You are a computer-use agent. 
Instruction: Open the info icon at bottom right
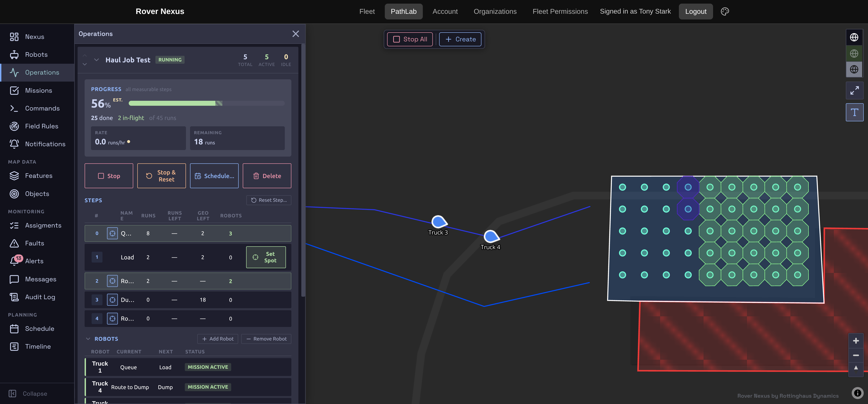tap(858, 393)
